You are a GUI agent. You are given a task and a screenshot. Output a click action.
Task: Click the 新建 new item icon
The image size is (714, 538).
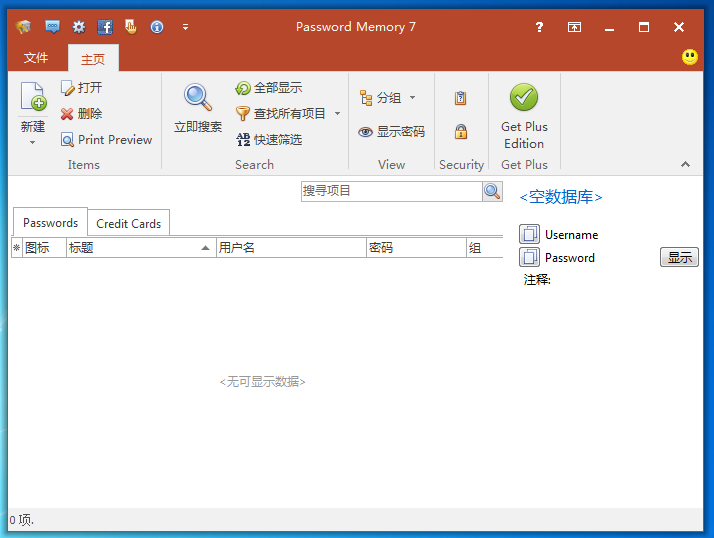point(33,97)
